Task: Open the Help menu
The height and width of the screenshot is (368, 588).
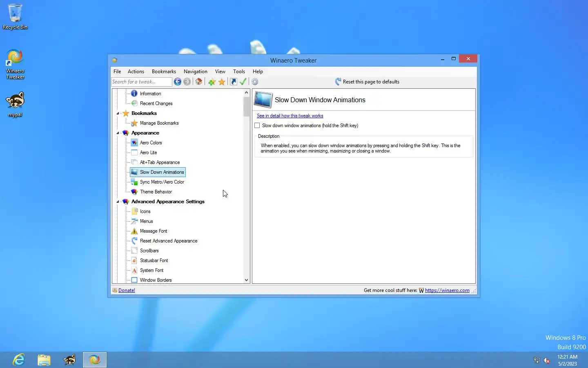Action: click(x=258, y=72)
